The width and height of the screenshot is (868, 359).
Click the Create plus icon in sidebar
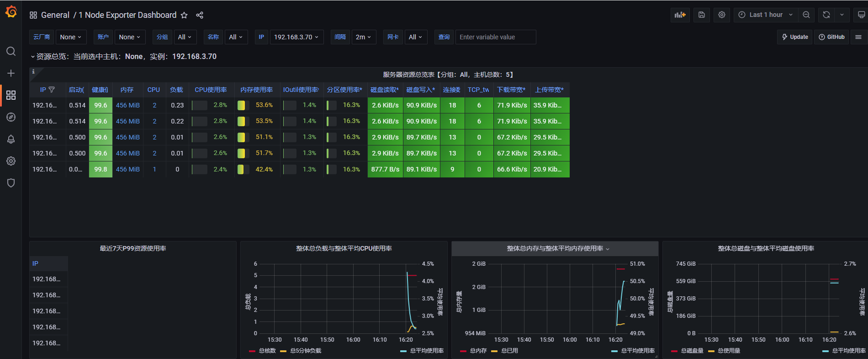(11, 73)
